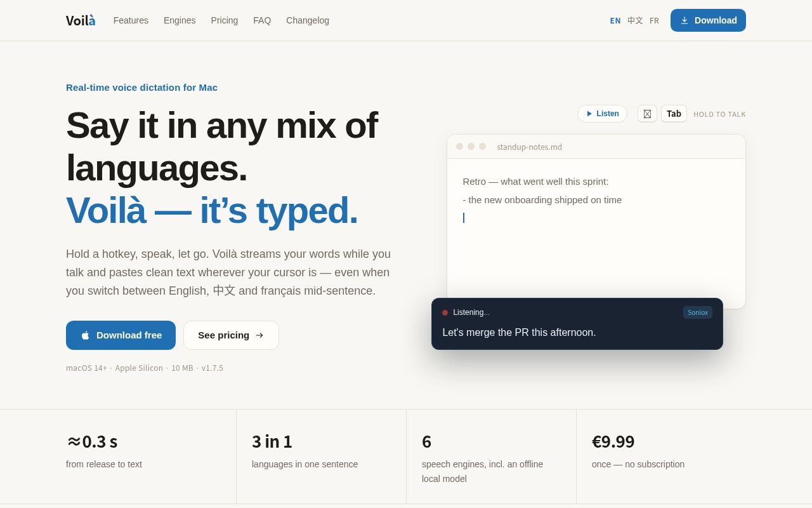
Task: Click the See pricing button
Action: pos(231,335)
